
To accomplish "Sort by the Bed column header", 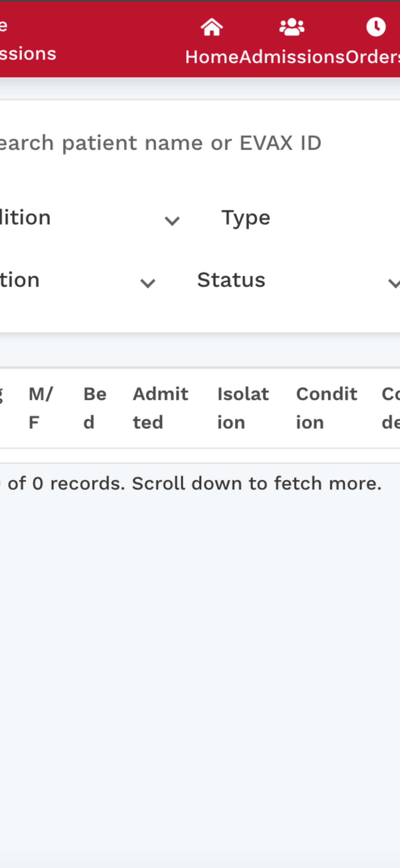I will pos(95,408).
